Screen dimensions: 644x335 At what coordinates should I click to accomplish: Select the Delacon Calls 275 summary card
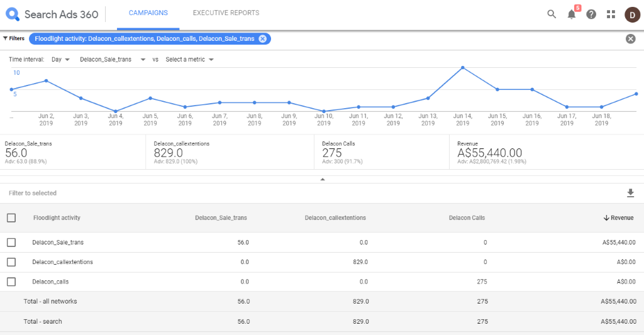click(x=382, y=152)
